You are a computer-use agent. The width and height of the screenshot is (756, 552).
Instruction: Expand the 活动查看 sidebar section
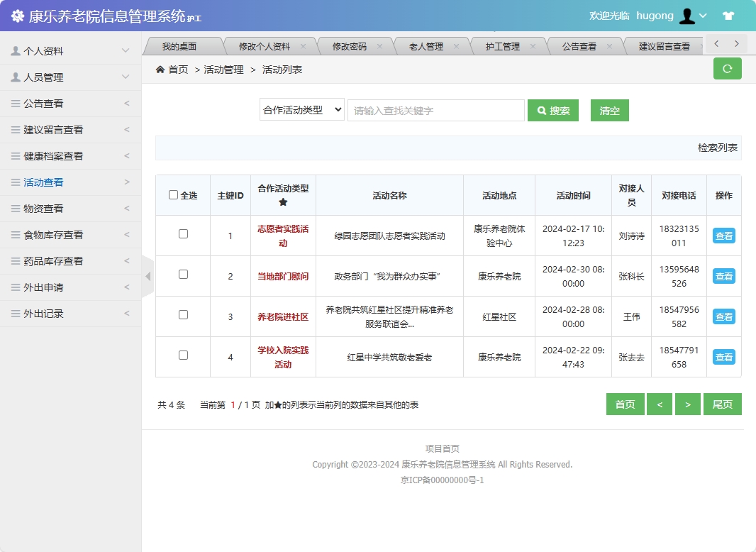tap(43, 182)
